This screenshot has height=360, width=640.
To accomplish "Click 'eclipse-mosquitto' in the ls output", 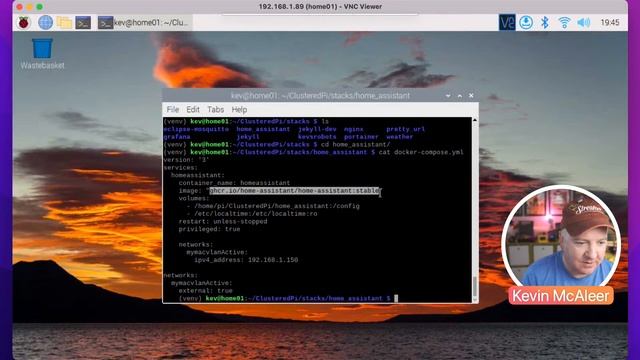I will 196,129.
